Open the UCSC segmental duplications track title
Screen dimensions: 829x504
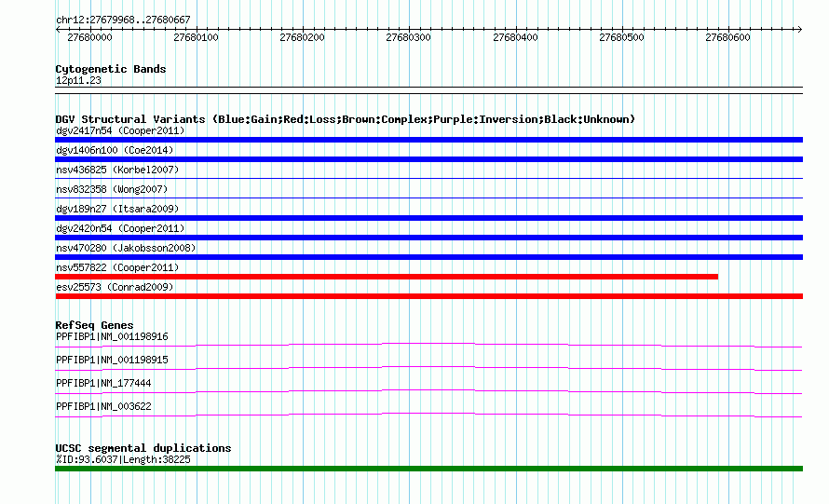[143, 448]
